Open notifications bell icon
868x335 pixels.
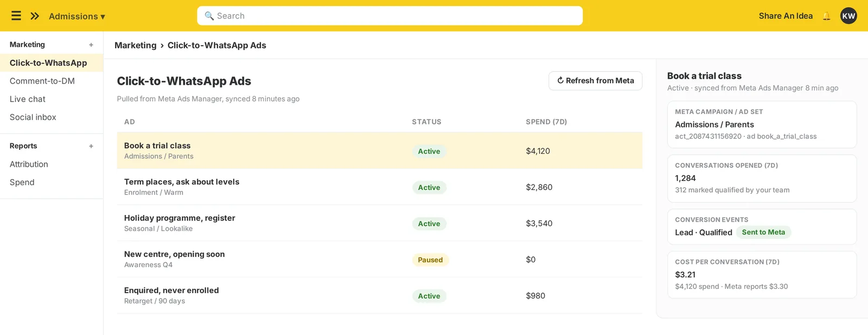coord(826,16)
